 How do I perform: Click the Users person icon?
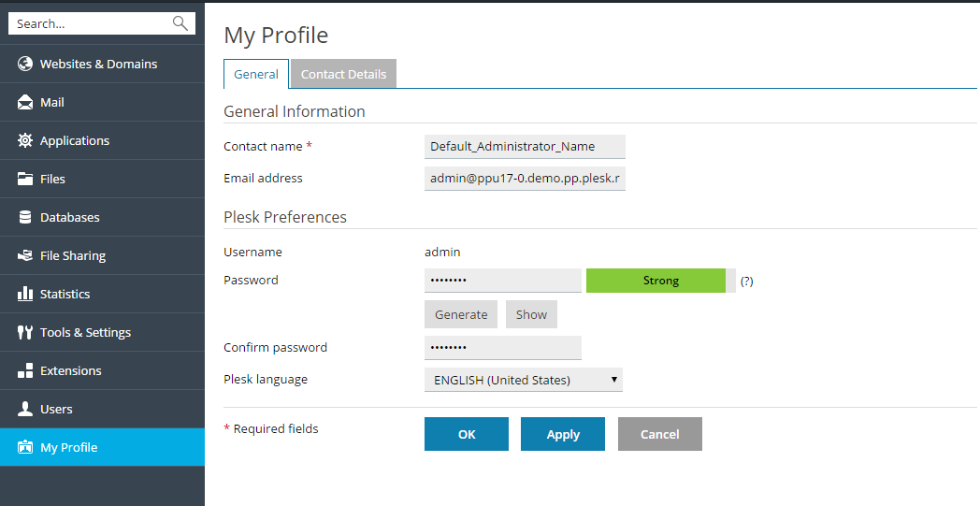click(25, 410)
